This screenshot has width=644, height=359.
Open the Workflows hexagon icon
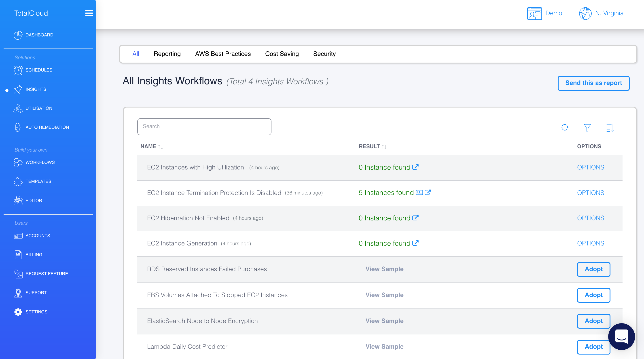(x=18, y=163)
